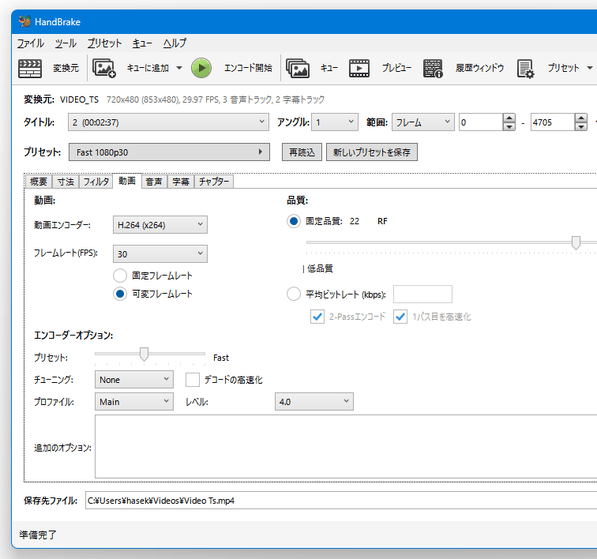Screen dimensions: 597x559
Task: Increase the start frame with up stepper
Action: click(x=509, y=118)
